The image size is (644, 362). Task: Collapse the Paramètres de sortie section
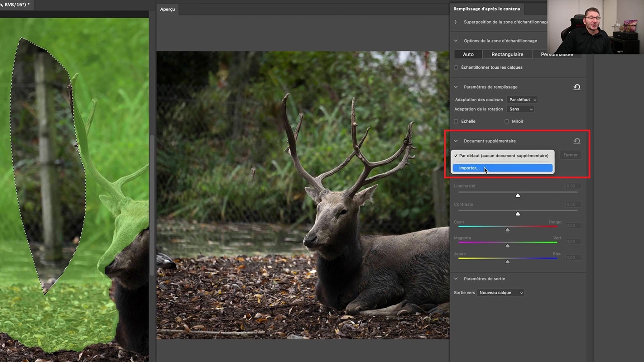coord(456,279)
